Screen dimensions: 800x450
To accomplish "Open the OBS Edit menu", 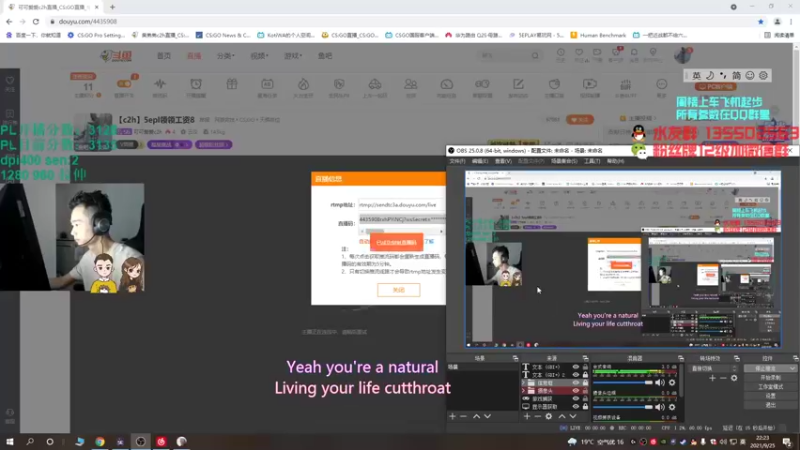I will [x=480, y=161].
